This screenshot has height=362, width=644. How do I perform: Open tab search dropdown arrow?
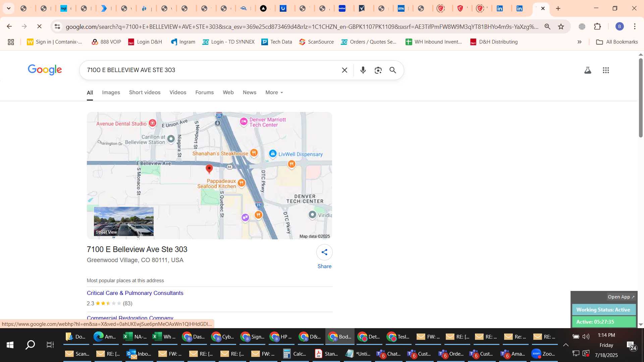click(x=9, y=8)
